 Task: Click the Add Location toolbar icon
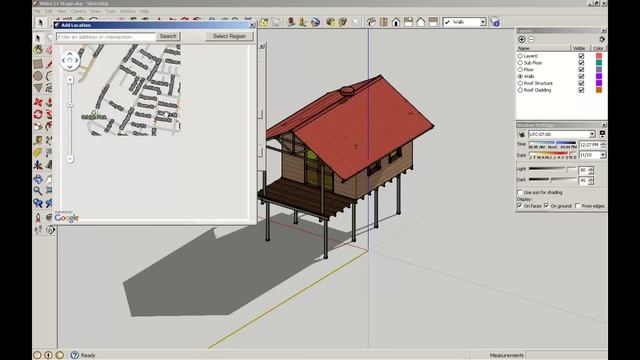(x=264, y=22)
